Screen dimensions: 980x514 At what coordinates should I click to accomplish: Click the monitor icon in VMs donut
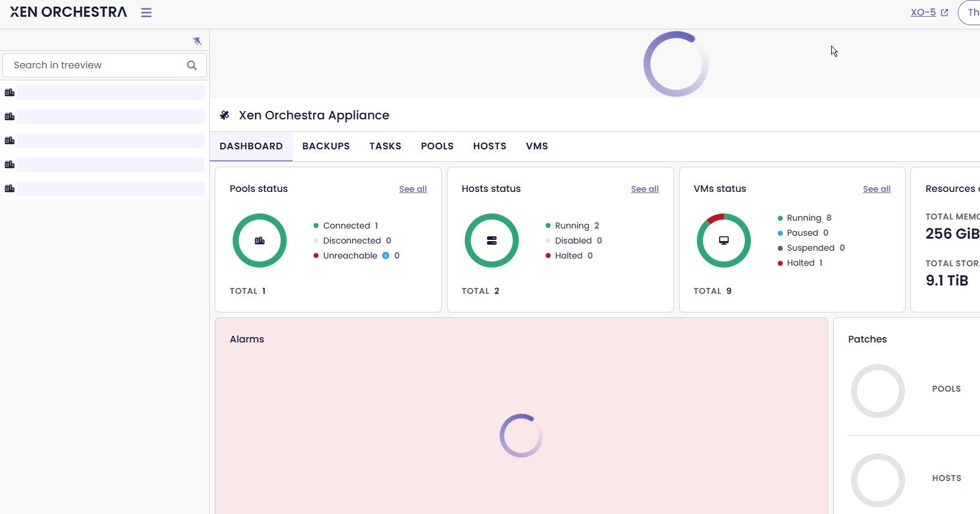click(724, 241)
